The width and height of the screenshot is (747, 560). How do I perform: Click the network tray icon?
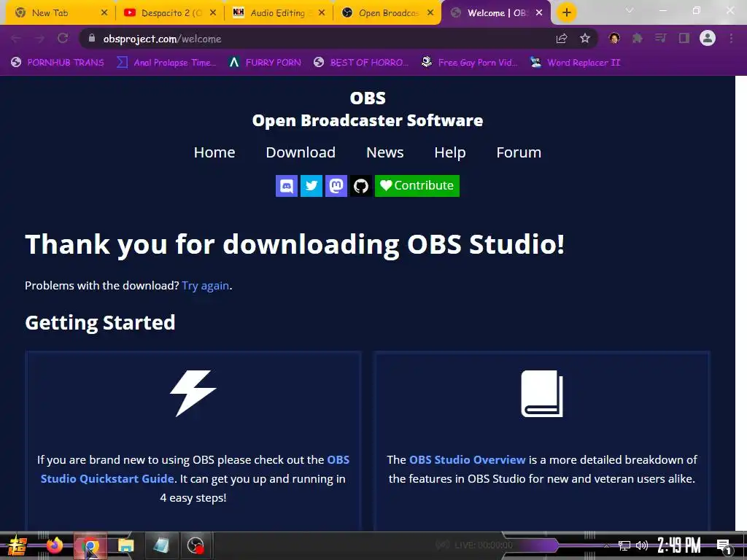coord(624,545)
